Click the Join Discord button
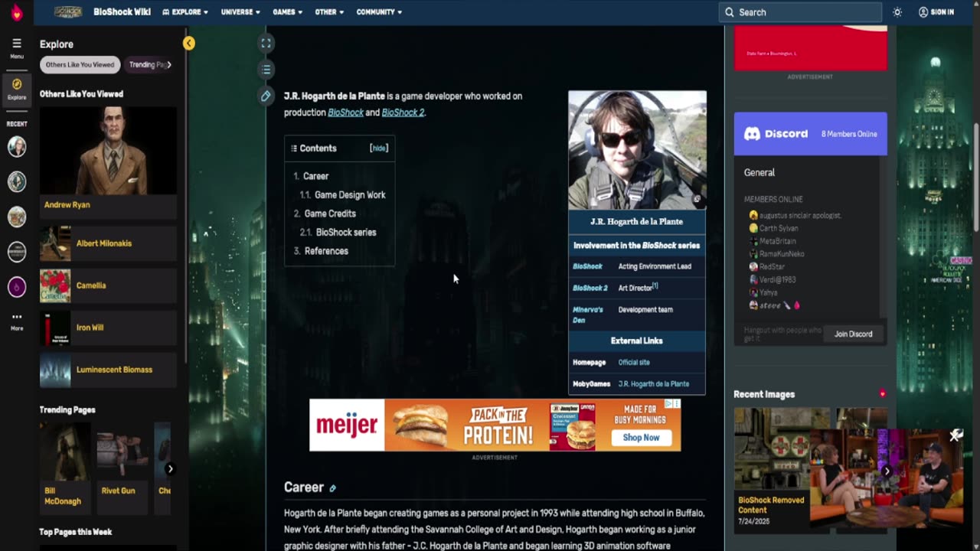 coord(853,334)
